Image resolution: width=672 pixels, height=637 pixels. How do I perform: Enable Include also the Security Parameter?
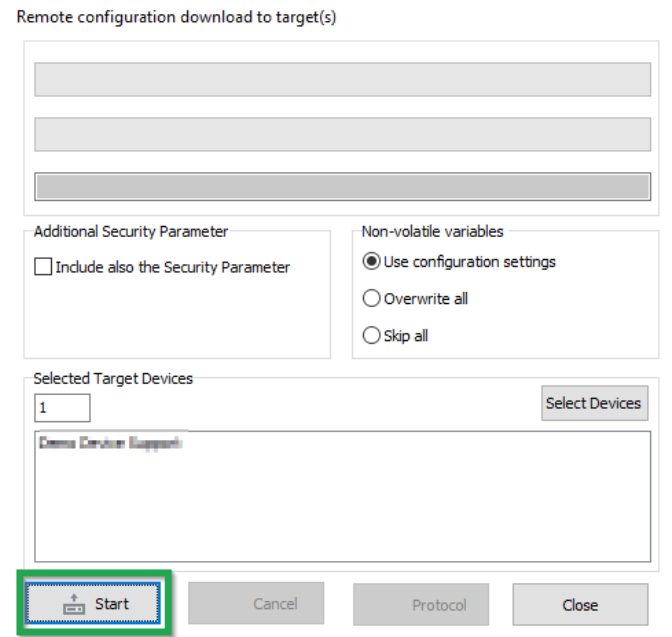point(43,267)
